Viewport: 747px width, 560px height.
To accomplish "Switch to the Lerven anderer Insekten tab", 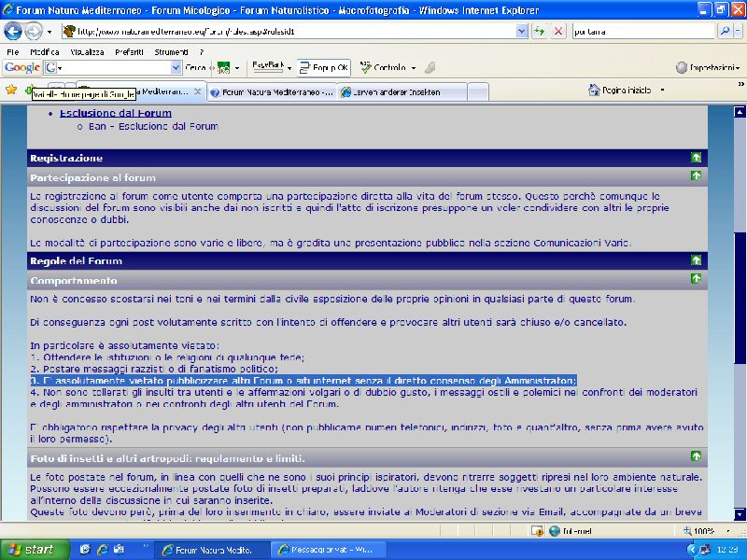I will pyautogui.click(x=402, y=92).
